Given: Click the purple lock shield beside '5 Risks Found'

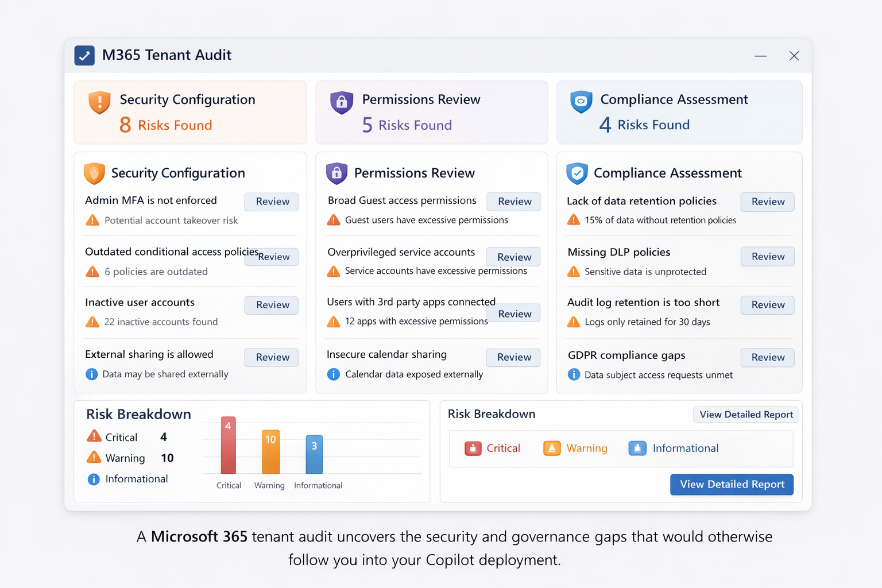Looking at the screenshot, I should (342, 103).
